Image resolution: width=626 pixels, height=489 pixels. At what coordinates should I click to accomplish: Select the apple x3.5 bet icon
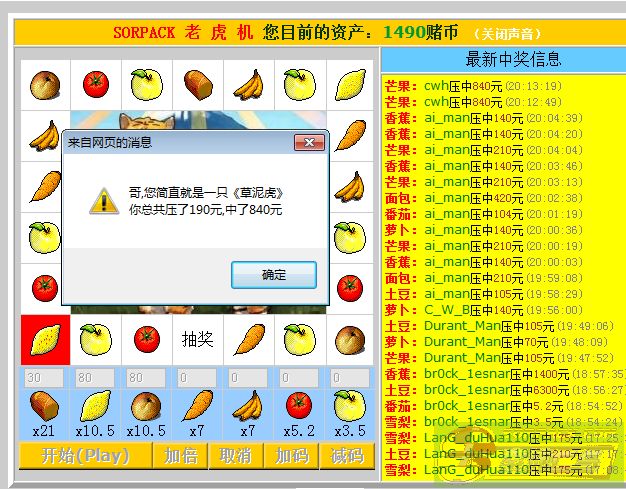point(349,405)
